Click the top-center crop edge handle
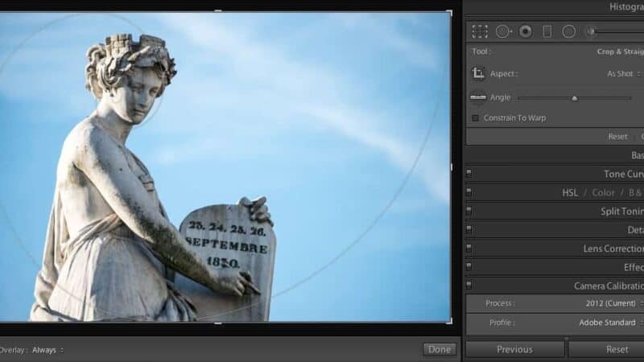 (x=218, y=11)
